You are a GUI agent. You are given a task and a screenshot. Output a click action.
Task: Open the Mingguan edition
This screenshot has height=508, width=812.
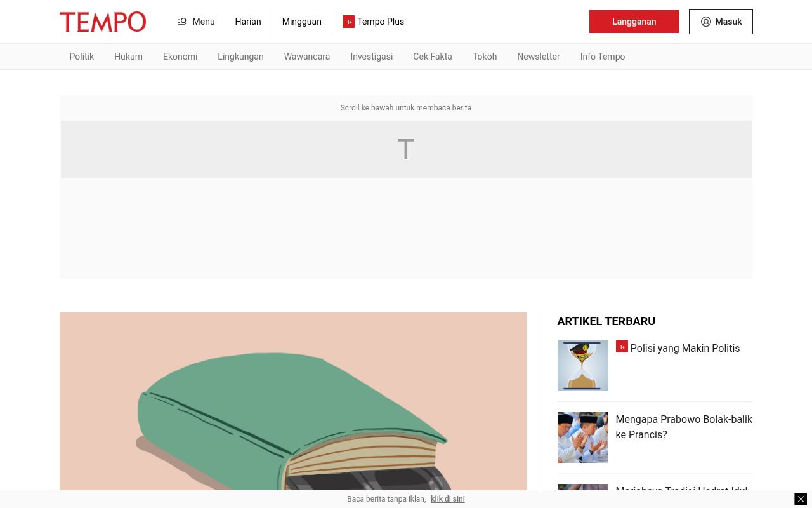point(302,22)
